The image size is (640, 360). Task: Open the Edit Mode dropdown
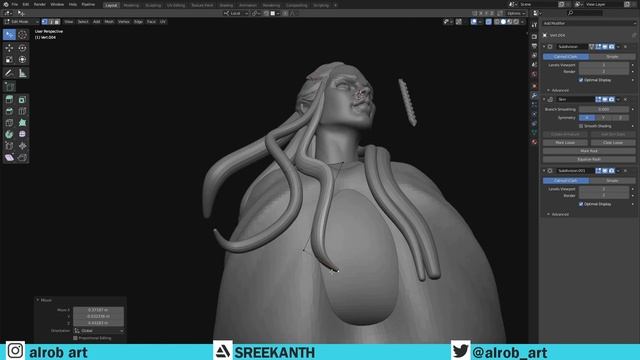[x=21, y=22]
